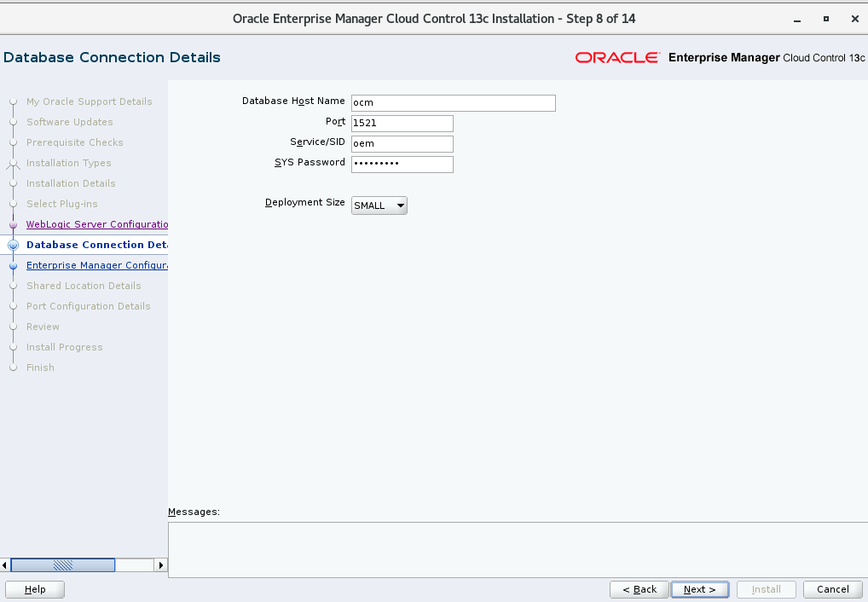Click the Prerequisite Checks step label
Image resolution: width=868 pixels, height=602 pixels.
pos(75,142)
